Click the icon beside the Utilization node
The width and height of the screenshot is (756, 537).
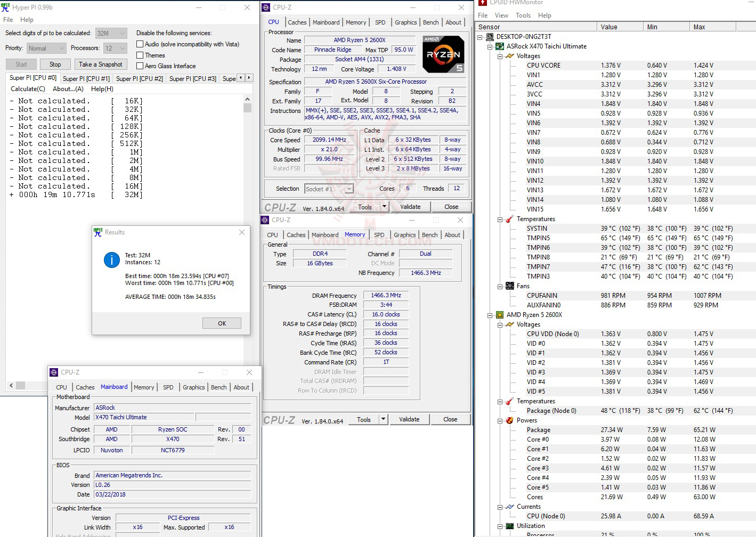[510, 526]
